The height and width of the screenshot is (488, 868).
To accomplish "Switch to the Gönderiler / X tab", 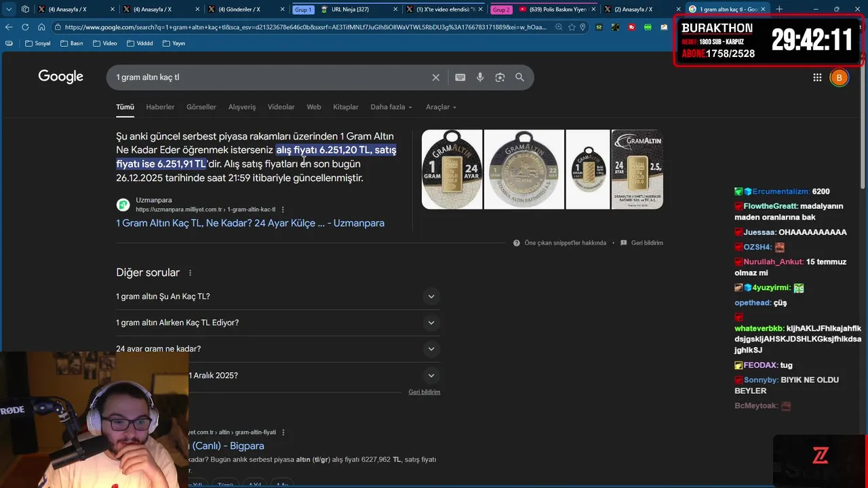I will point(245,9).
